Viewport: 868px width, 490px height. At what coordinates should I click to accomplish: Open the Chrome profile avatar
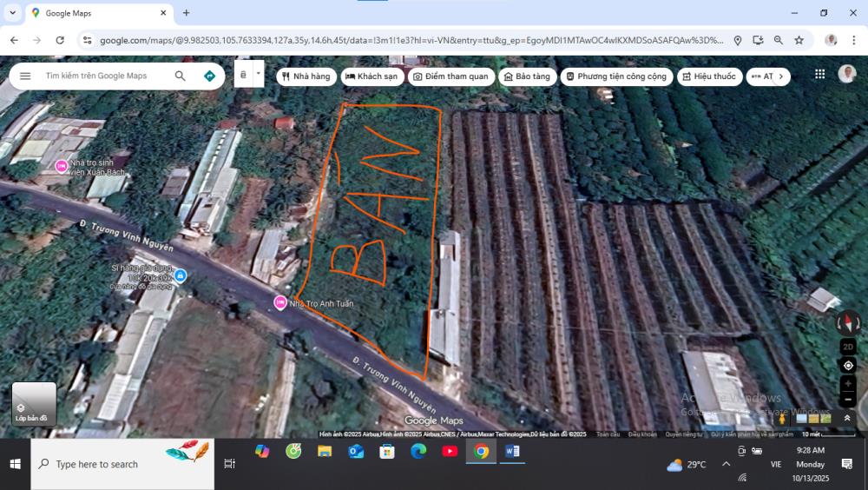tap(831, 40)
